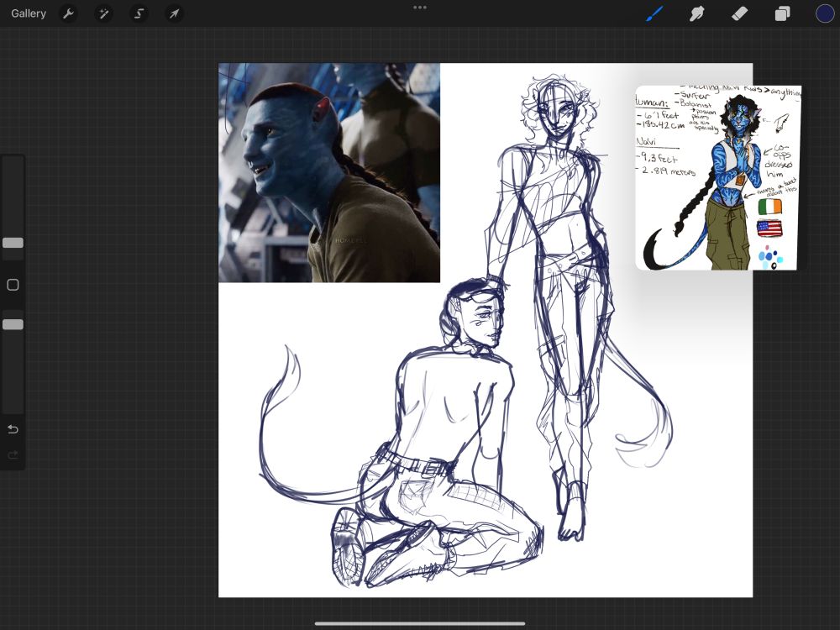This screenshot has width=840, height=630.
Task: Click the brush size slider handle
Action: [13, 243]
